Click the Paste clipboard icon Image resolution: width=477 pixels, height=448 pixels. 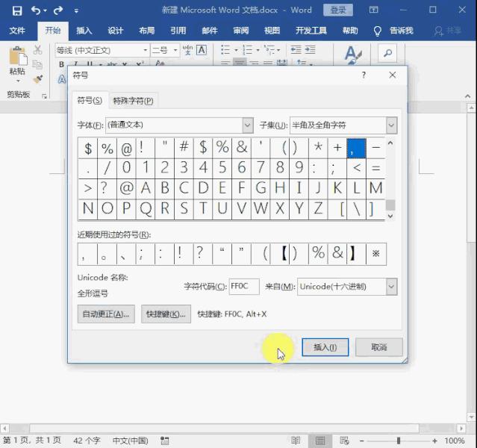18,57
